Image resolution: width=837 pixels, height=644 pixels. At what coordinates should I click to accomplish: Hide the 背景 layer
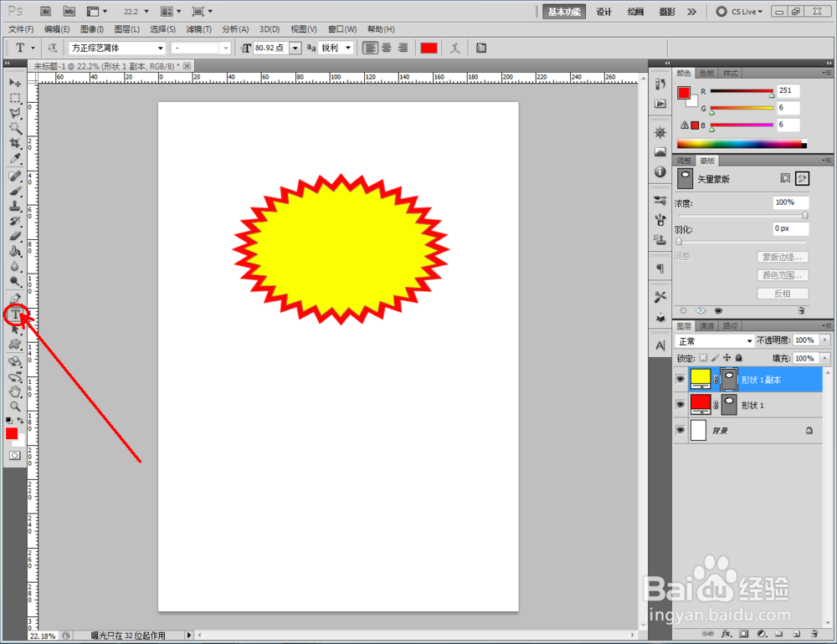point(680,430)
